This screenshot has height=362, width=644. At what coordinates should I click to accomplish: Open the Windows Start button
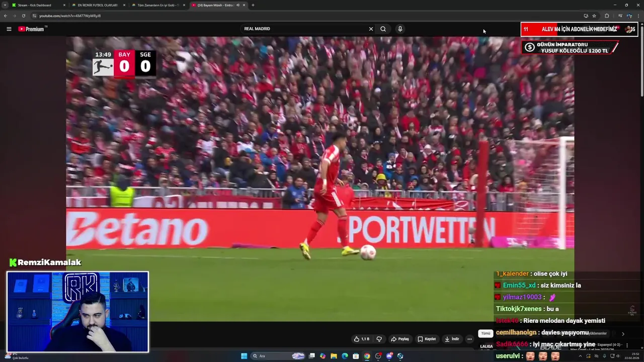tap(244, 356)
